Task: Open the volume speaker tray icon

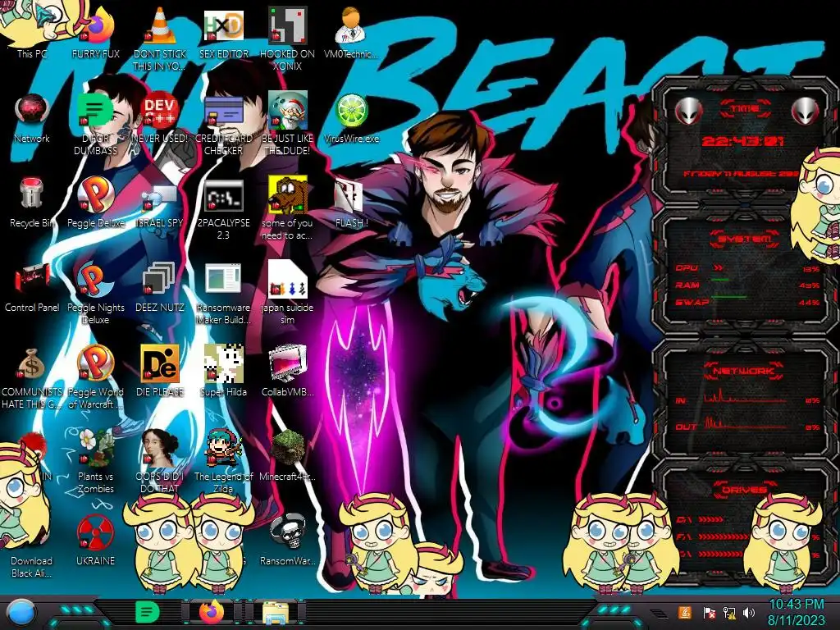Action: [x=749, y=613]
